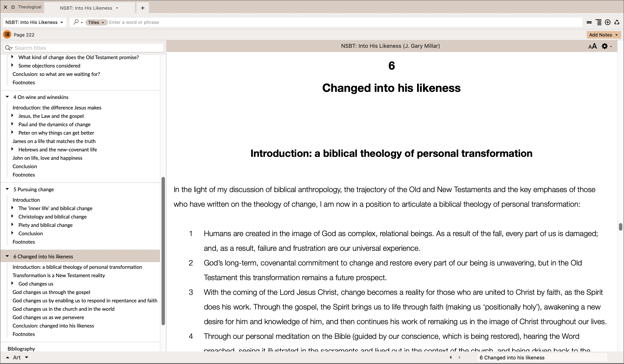This screenshot has height=364, width=624.
Task: Collapse chapter 6 Changed into his likeness
Action: (x=7, y=256)
